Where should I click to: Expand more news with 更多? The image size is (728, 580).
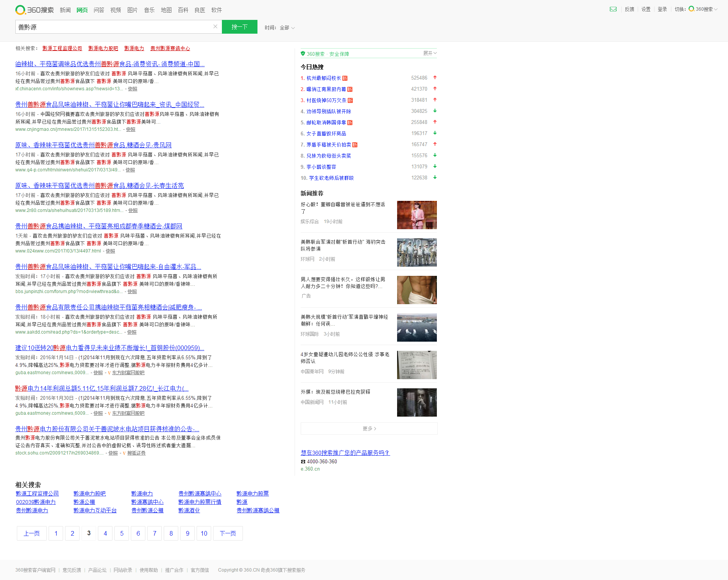(x=369, y=428)
